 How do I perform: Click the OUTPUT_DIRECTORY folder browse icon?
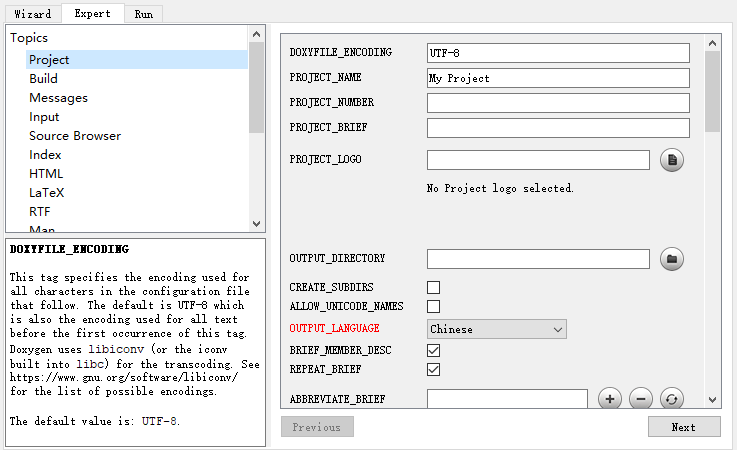point(672,260)
